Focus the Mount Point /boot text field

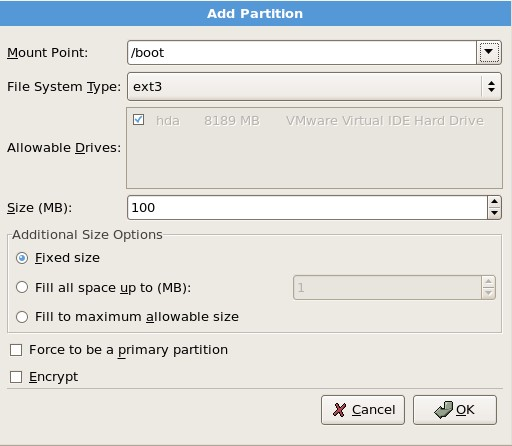[x=302, y=52]
